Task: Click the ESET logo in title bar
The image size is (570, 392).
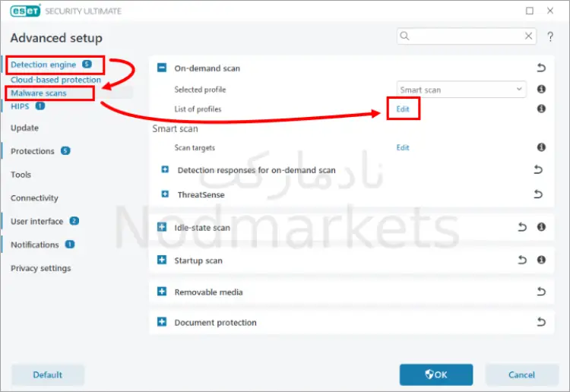Action: coord(25,11)
